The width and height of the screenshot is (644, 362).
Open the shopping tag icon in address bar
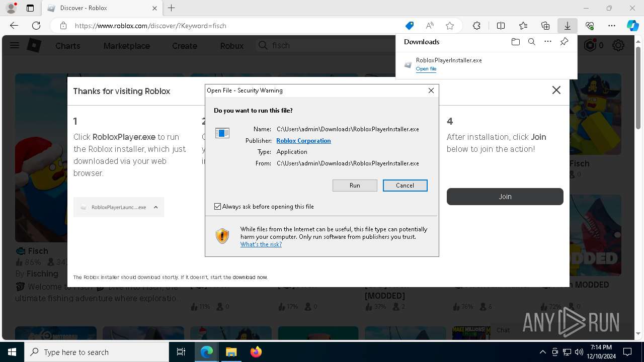pos(410,26)
